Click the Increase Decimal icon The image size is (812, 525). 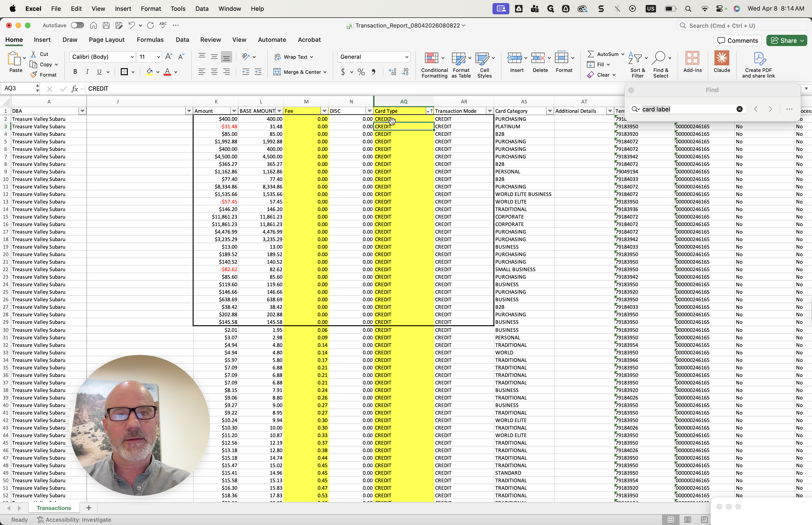tap(393, 72)
